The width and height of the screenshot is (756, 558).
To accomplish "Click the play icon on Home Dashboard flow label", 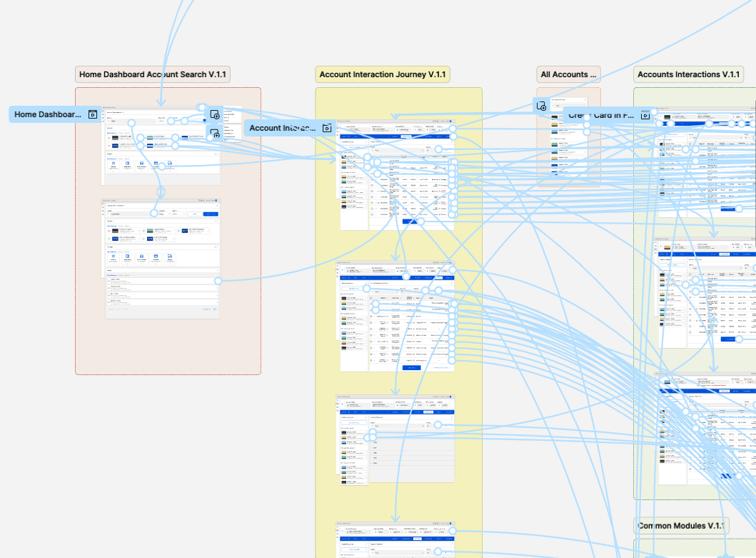I will coord(93,114).
